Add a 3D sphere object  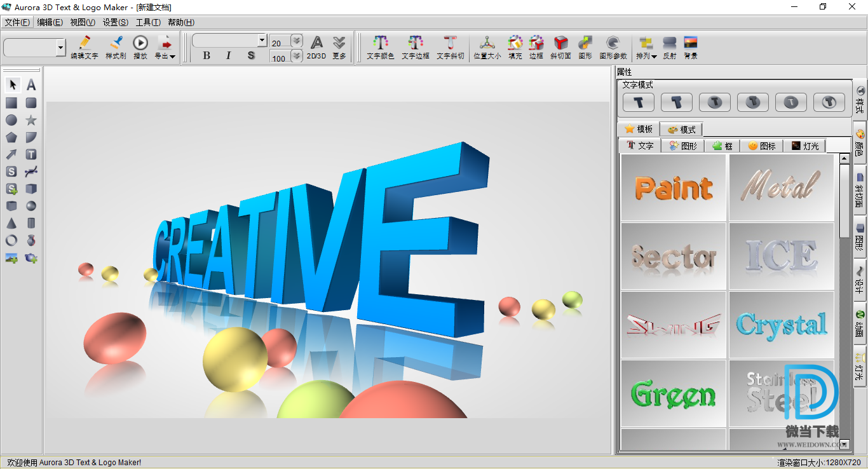point(31,206)
